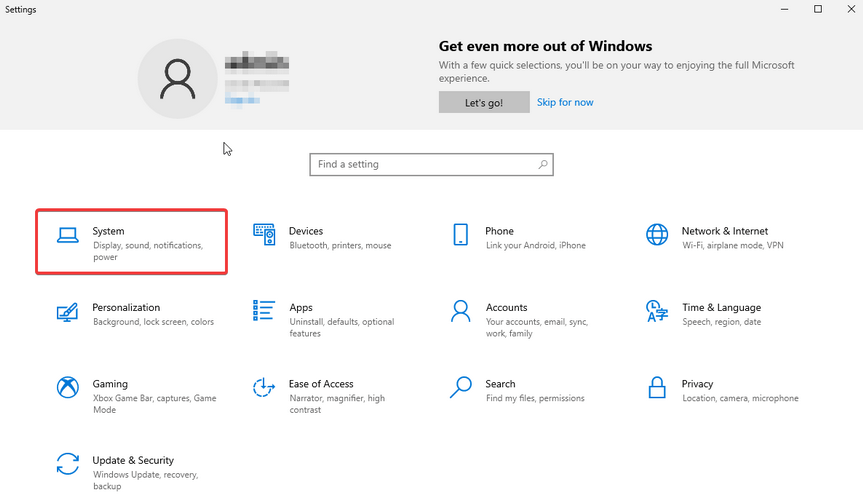Maximize the Settings window

click(817, 9)
